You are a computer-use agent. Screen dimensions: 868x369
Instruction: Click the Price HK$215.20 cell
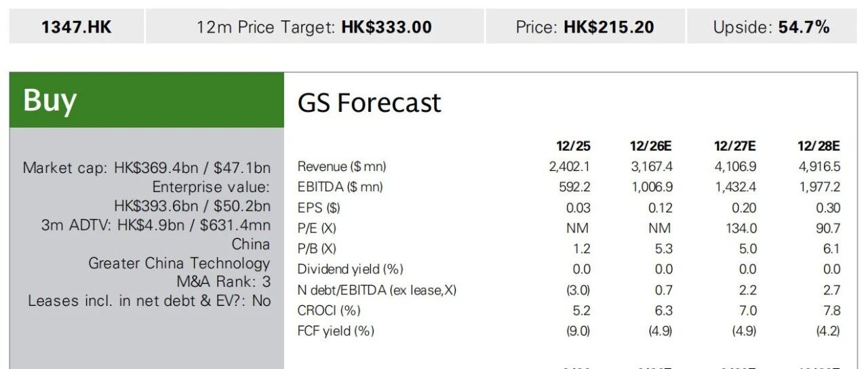pyautogui.click(x=585, y=26)
